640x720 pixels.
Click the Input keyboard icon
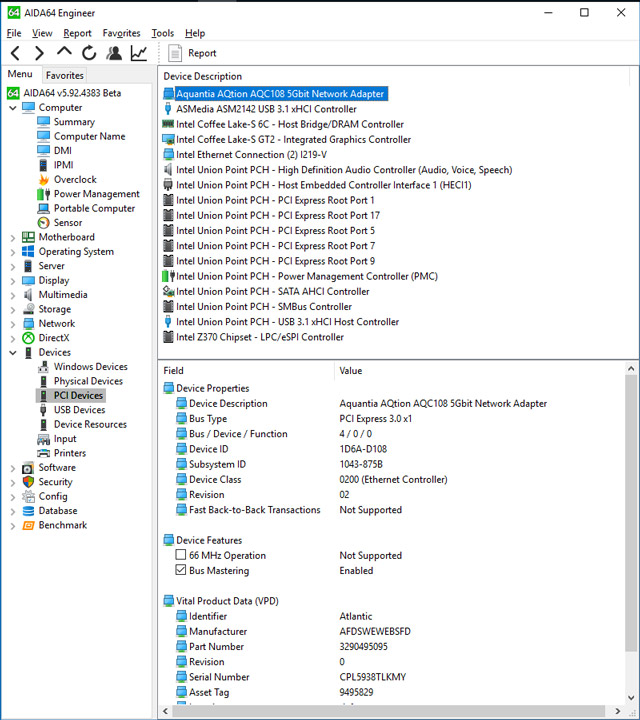click(44, 439)
